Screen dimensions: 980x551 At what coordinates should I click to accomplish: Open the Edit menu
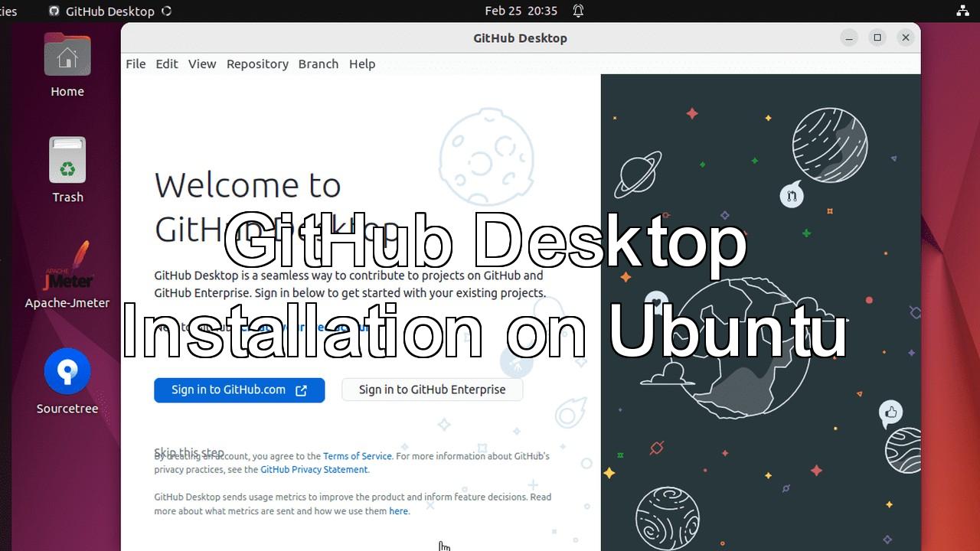tap(167, 64)
